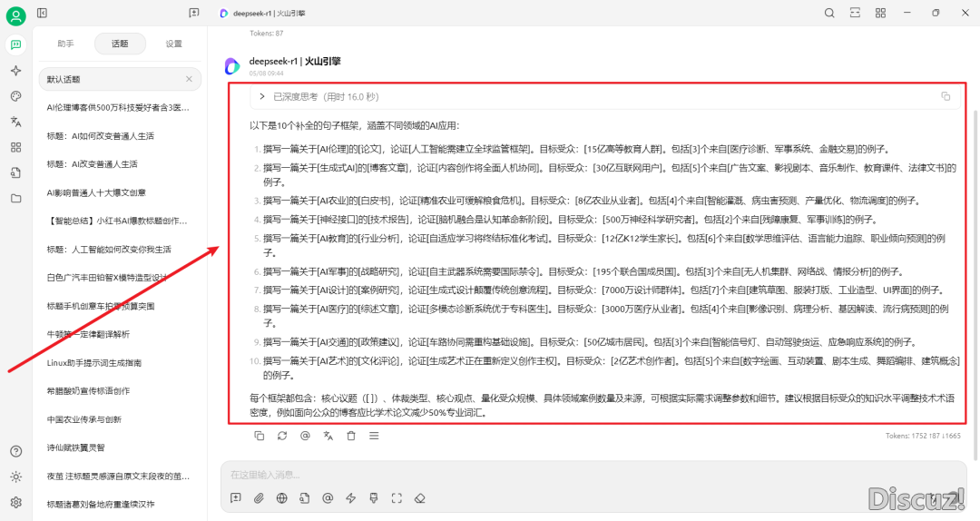Switch theme using the sun icon
Viewport: 980px width, 521px height.
pos(16,477)
